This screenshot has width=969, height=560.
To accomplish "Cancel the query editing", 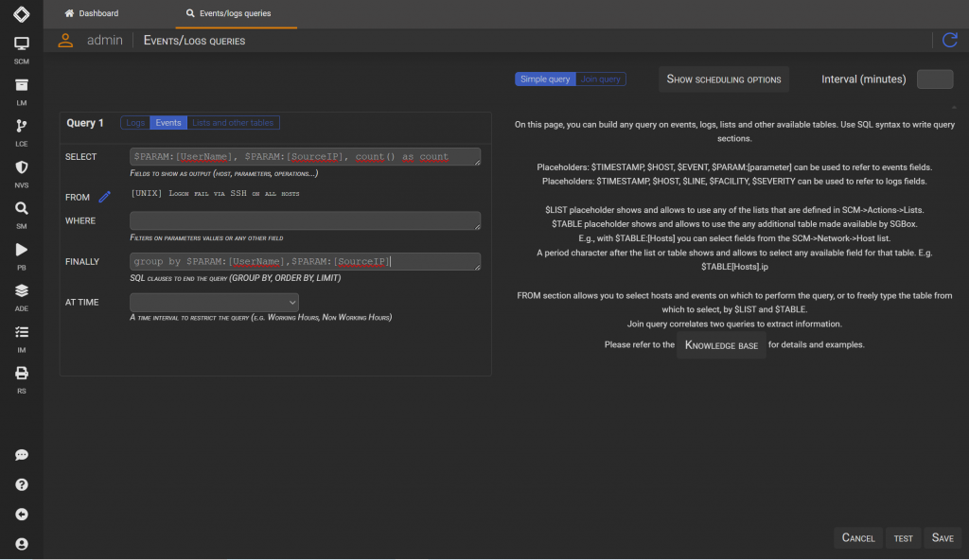I will 857,537.
